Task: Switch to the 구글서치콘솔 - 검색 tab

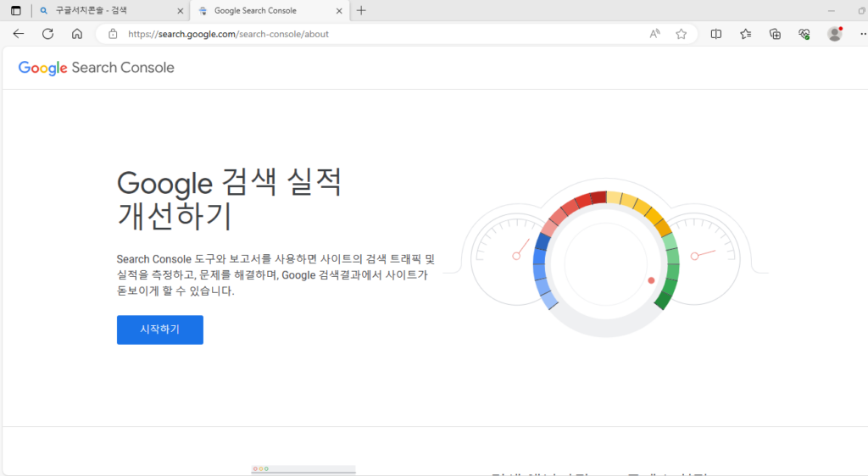Action: [111, 10]
